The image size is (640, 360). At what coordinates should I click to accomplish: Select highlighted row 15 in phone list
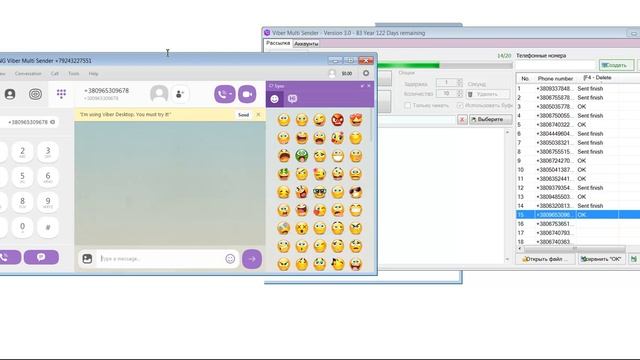tap(578, 215)
